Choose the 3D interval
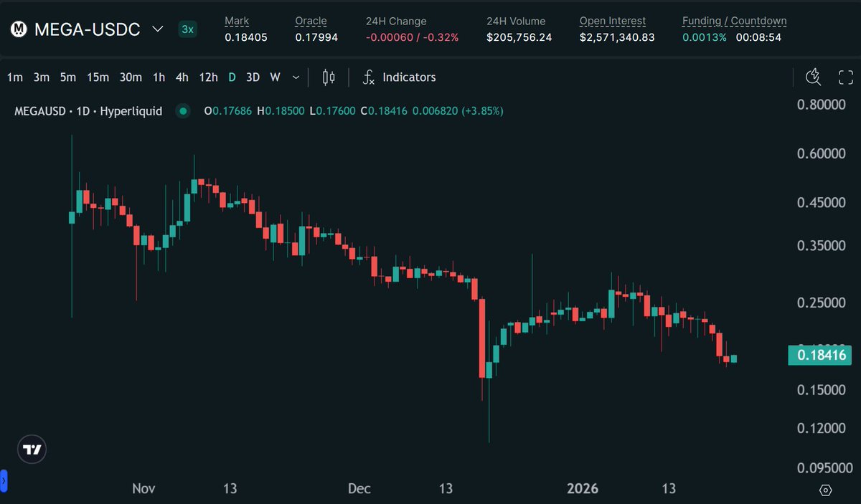The height and width of the screenshot is (504, 861). pyautogui.click(x=253, y=77)
